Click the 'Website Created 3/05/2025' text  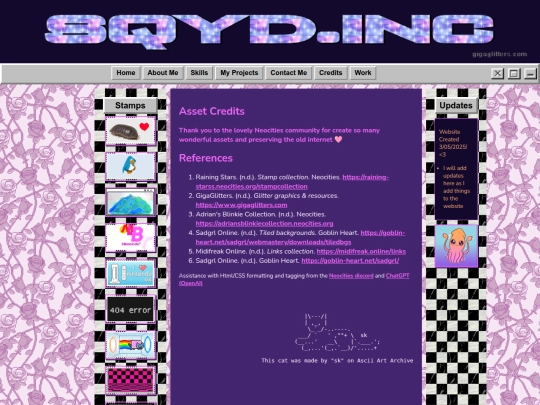pos(453,143)
